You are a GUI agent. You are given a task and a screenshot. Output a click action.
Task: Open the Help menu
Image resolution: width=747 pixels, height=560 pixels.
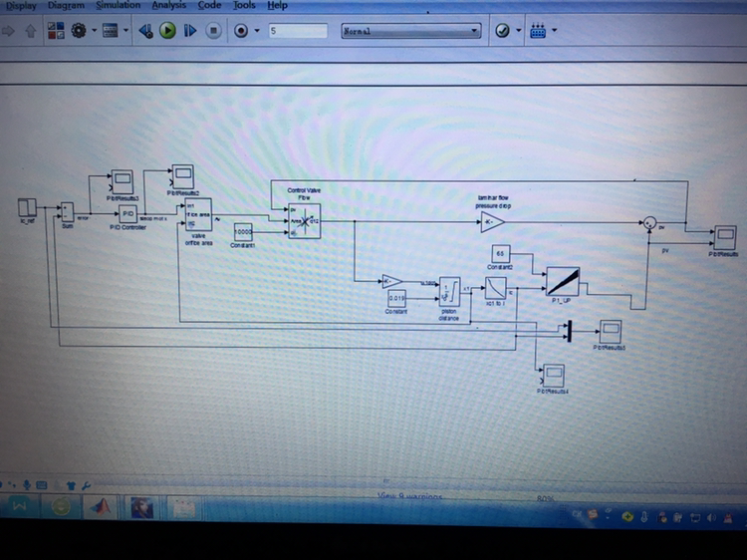point(277,5)
